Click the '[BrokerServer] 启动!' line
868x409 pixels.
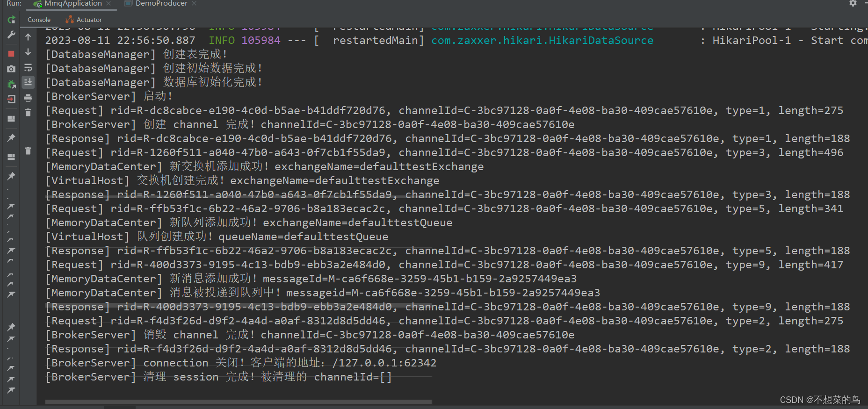pos(109,96)
